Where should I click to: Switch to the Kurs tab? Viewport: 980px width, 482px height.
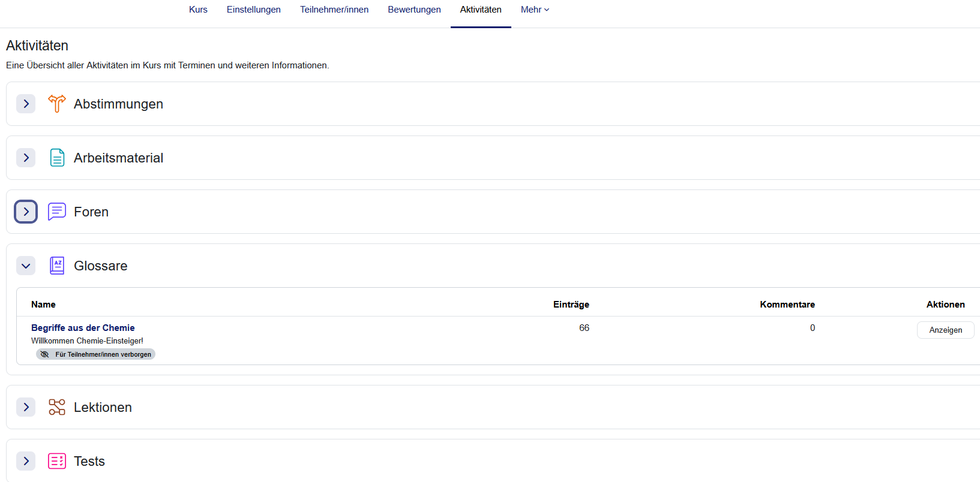tap(198, 10)
